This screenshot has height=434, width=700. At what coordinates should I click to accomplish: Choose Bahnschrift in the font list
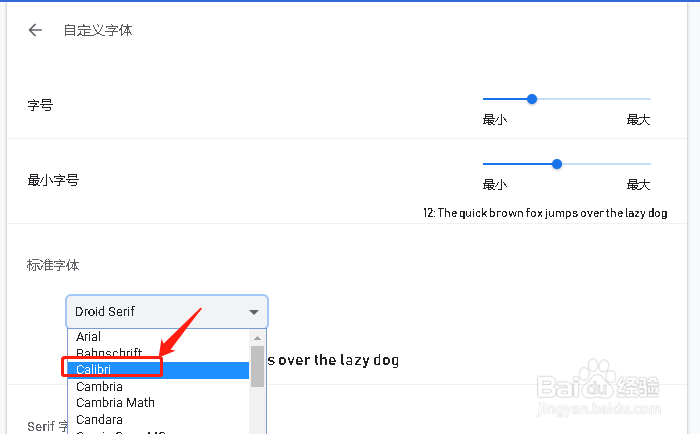[108, 353]
